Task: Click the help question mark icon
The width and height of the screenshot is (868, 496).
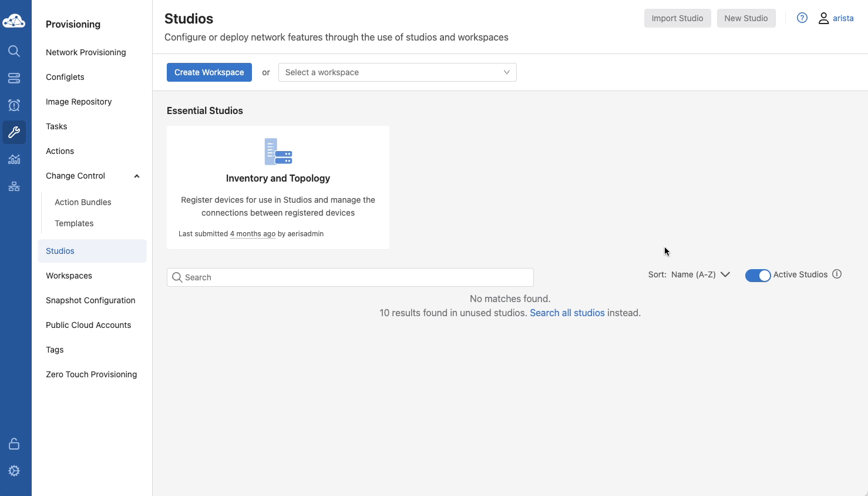Action: (802, 18)
